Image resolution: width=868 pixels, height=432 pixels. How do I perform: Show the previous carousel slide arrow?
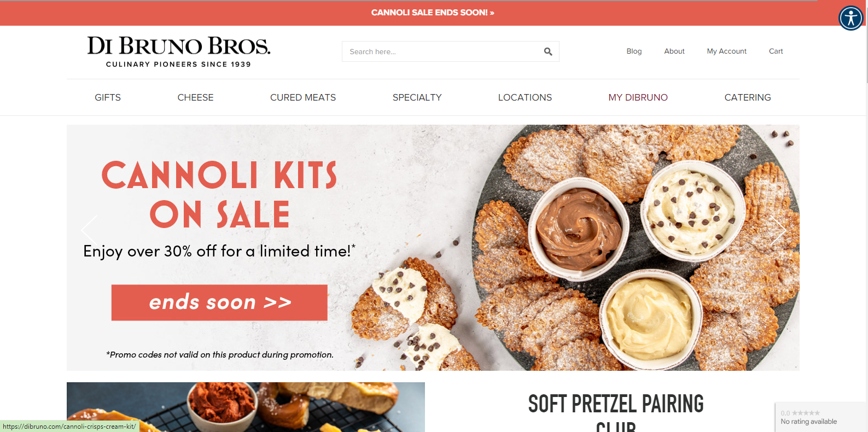click(x=90, y=230)
